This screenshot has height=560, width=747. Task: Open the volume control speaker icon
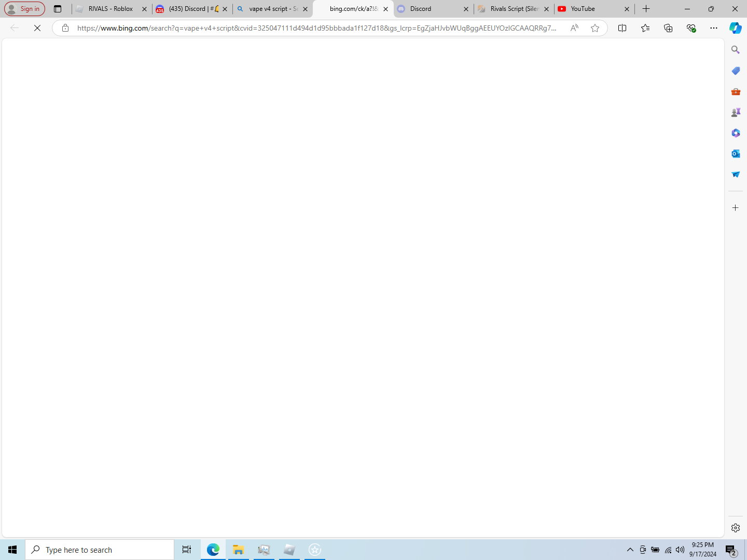click(680, 550)
